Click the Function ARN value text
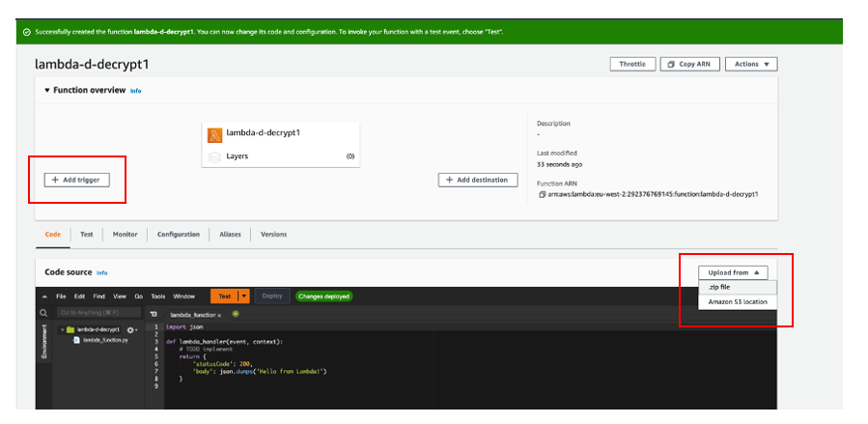868x424 pixels. click(653, 195)
